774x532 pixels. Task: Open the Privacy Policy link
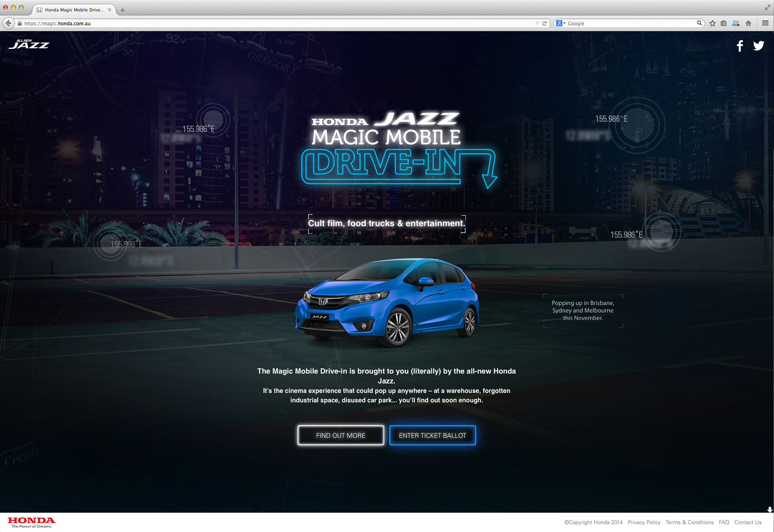point(644,522)
